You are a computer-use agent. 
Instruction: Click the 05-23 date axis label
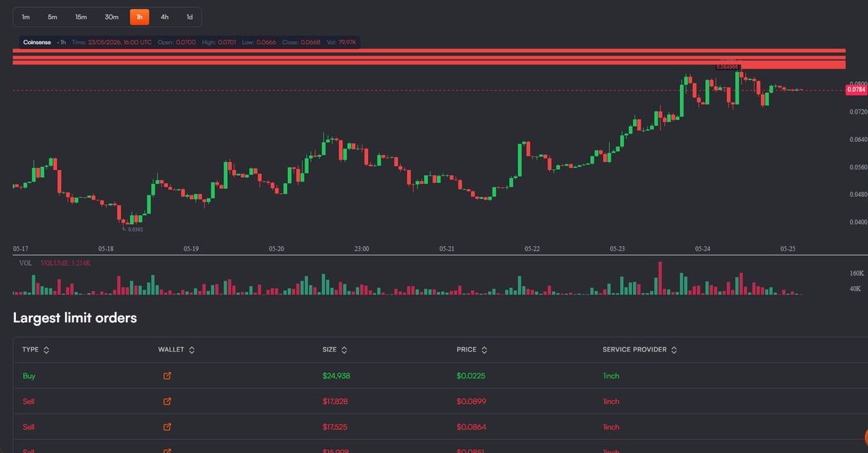pyautogui.click(x=618, y=248)
